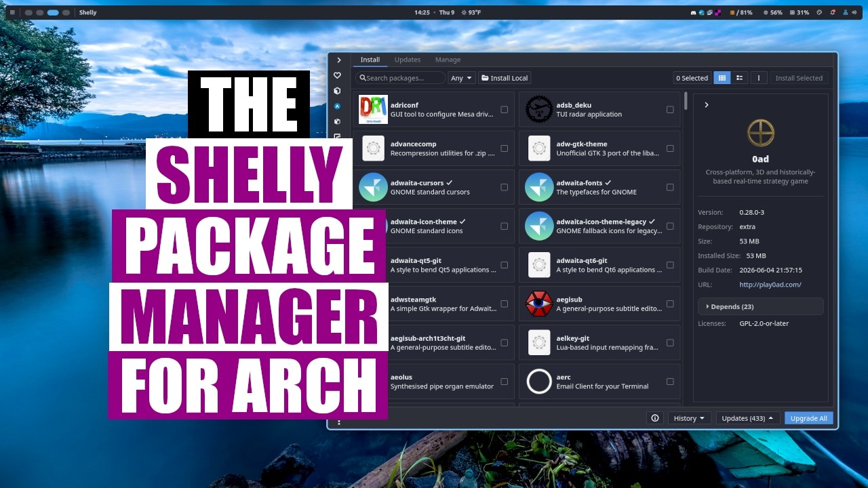Switch to the Updates tab

pos(408,60)
